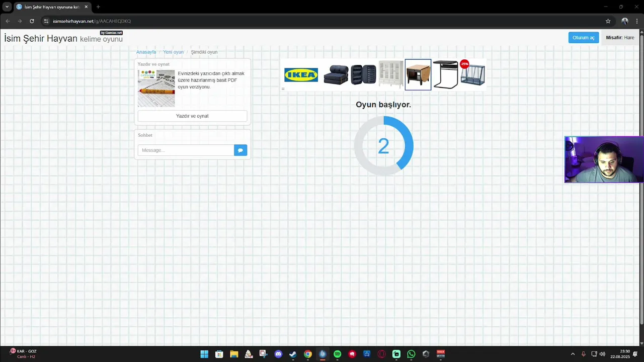644x362 pixels.
Task: Show hidden tray icons chevron
Action: click(573, 354)
